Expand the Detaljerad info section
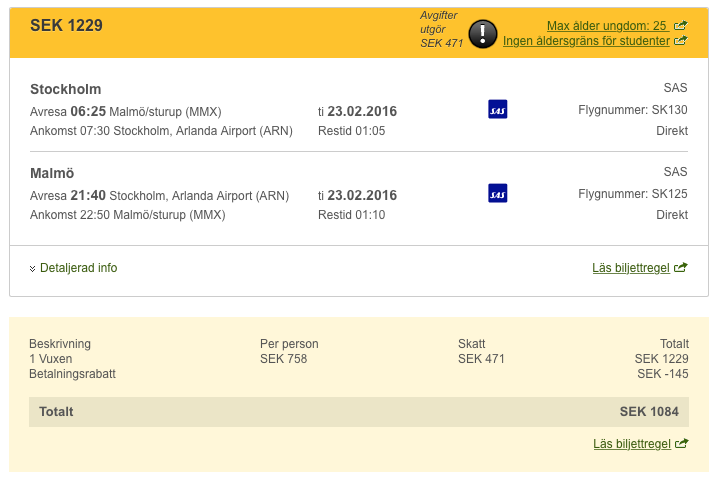This screenshot has width=718, height=478. pos(78,268)
